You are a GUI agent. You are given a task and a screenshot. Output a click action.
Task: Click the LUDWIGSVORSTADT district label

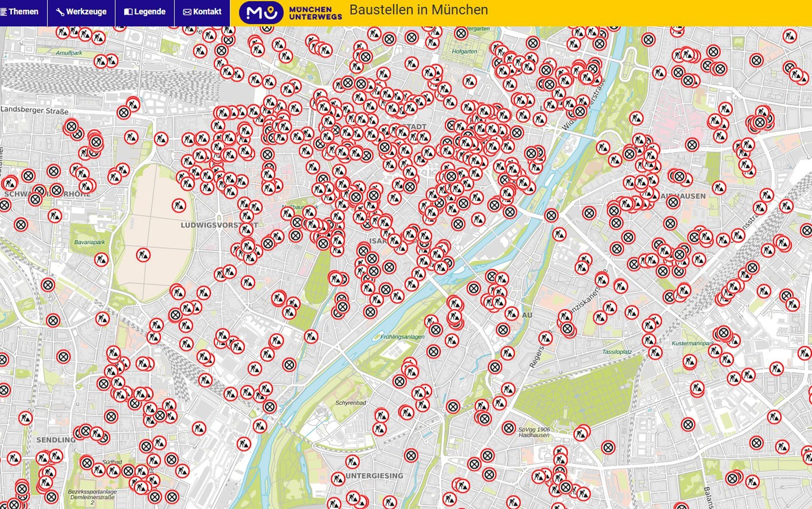[x=219, y=225]
